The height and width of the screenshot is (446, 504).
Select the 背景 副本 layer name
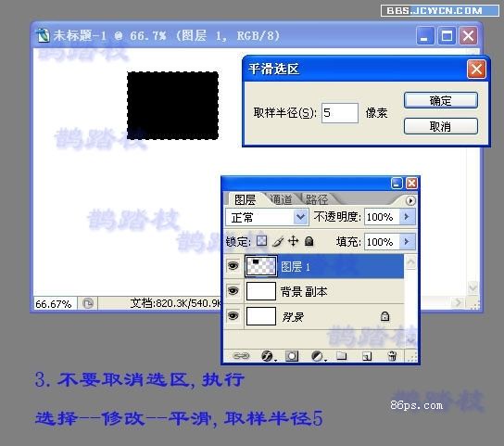(x=304, y=291)
